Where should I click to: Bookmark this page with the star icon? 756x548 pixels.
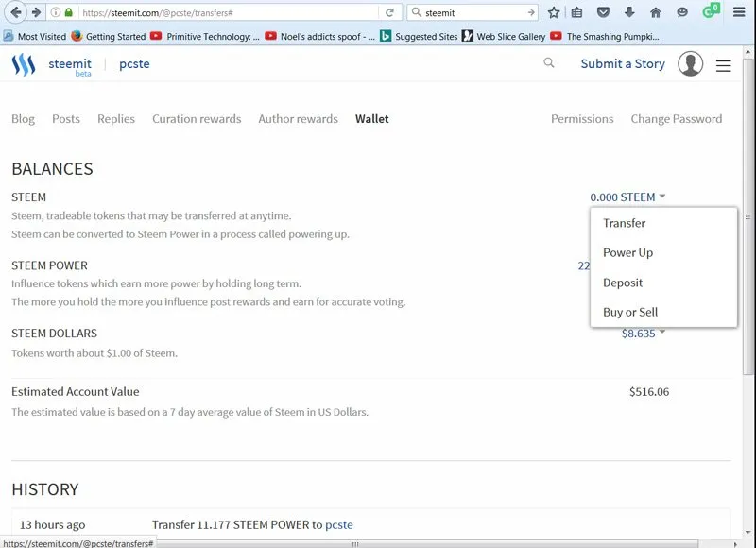(x=554, y=12)
